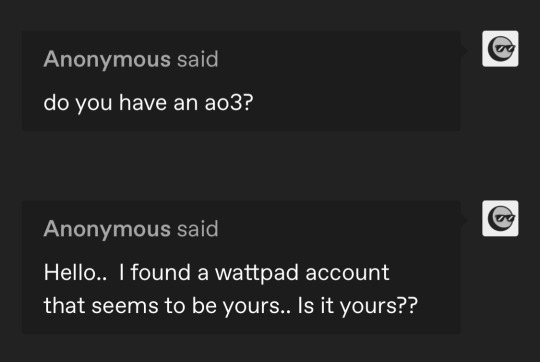The width and height of the screenshot is (540, 362).
Task: Select the "Anonymous" name above the ao3 question
Action: [107, 60]
